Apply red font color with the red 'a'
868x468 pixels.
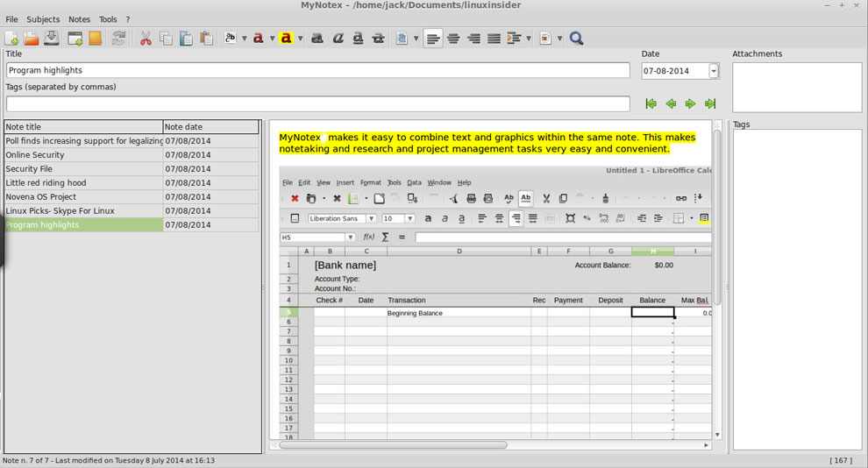click(258, 39)
